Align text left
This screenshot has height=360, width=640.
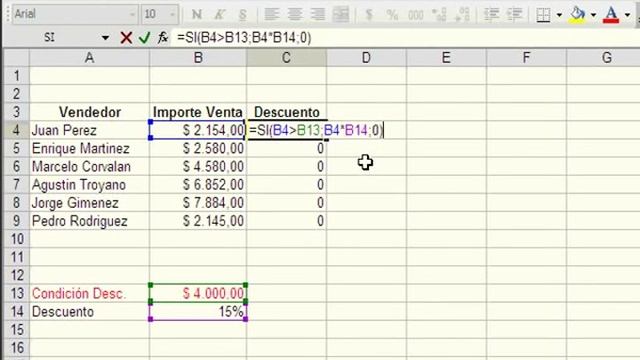(x=271, y=15)
